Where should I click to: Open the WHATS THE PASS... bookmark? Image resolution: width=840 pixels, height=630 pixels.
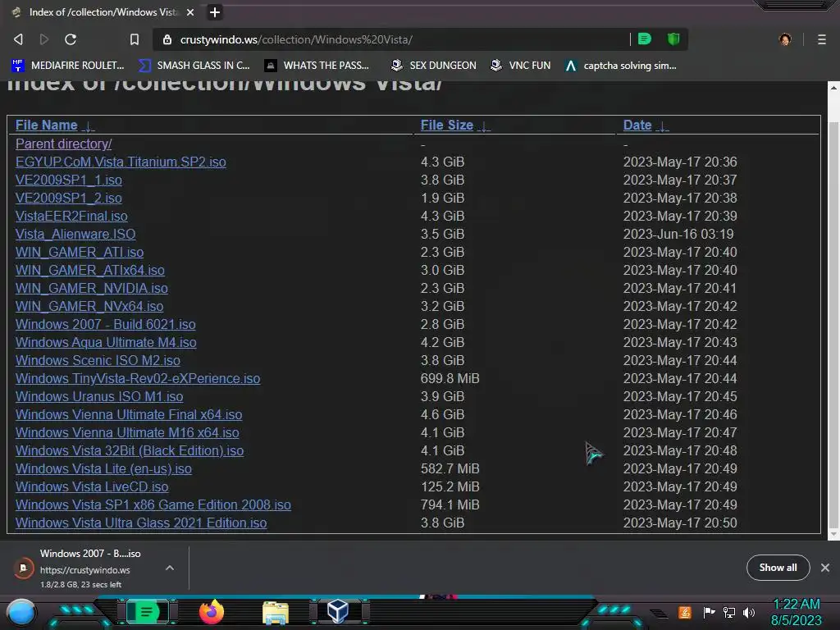click(317, 66)
